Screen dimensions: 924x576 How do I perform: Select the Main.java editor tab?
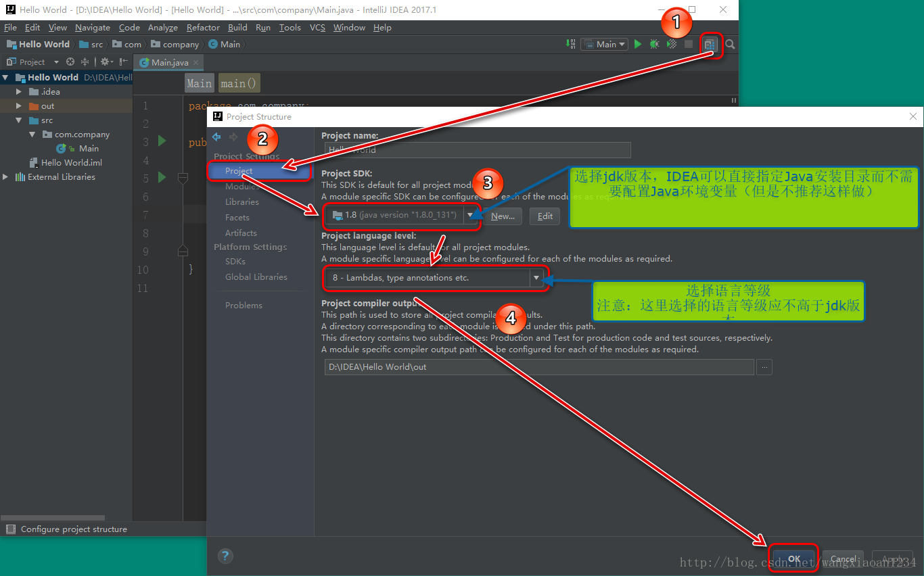pyautogui.click(x=169, y=62)
